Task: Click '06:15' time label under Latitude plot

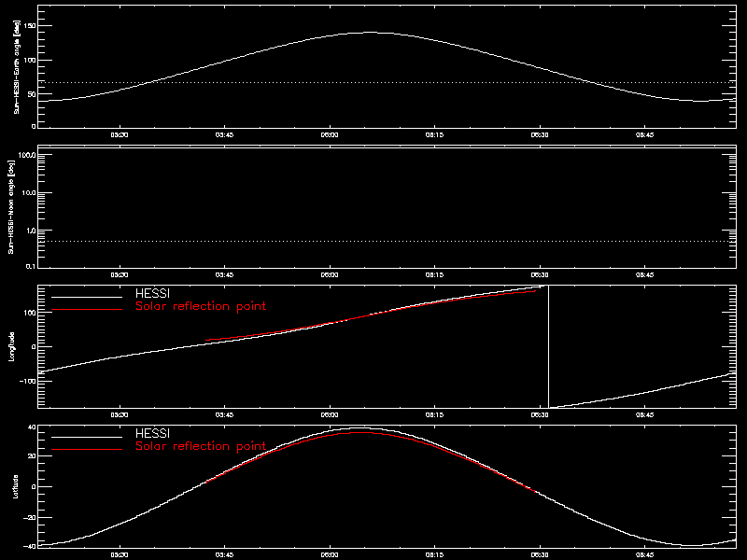Action: point(434,555)
